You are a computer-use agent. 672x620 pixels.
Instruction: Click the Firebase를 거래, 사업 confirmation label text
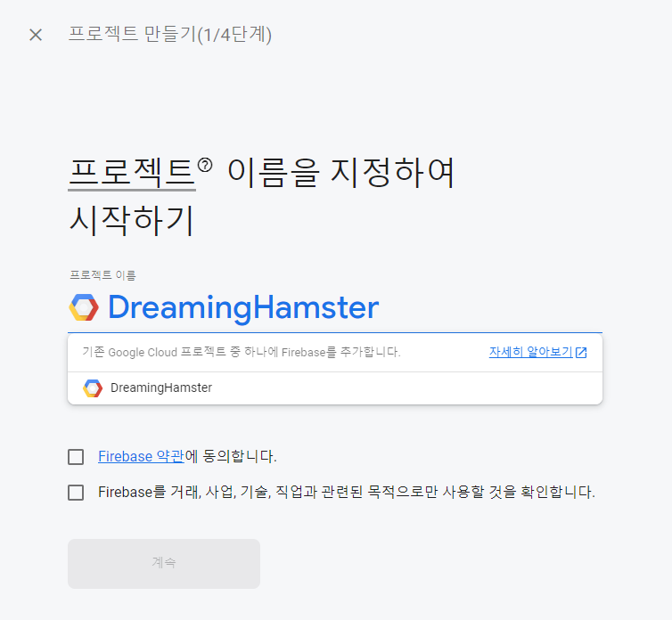coord(347,492)
